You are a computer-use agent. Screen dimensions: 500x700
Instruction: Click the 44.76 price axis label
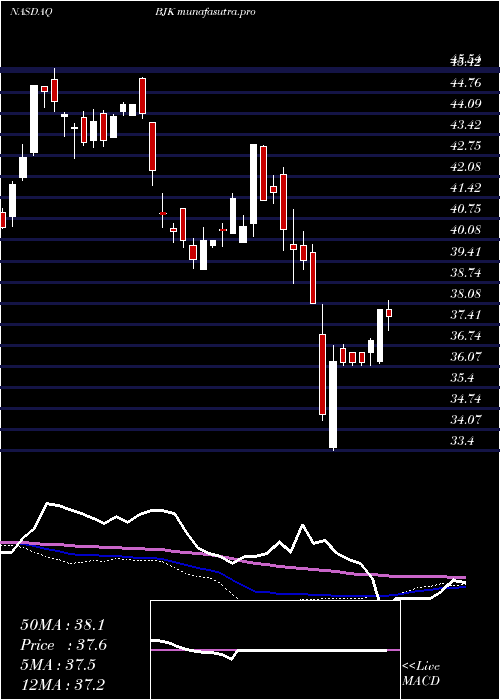466,83
